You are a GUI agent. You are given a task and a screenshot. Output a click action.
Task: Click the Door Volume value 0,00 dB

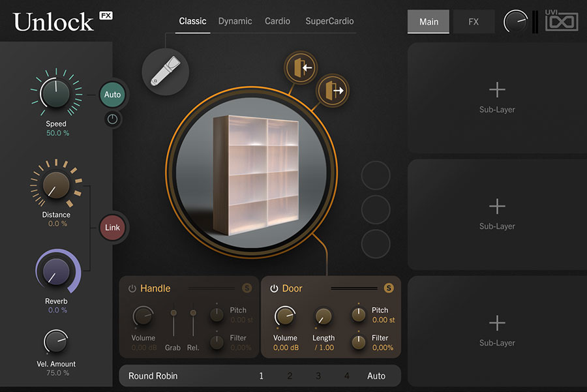[286, 348]
